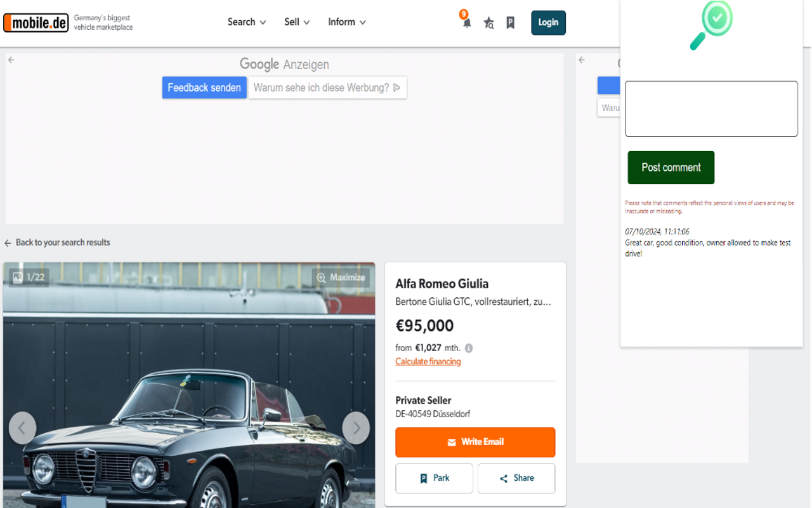This screenshot has width=812, height=508.
Task: Park this vehicle listing
Action: pyautogui.click(x=434, y=478)
